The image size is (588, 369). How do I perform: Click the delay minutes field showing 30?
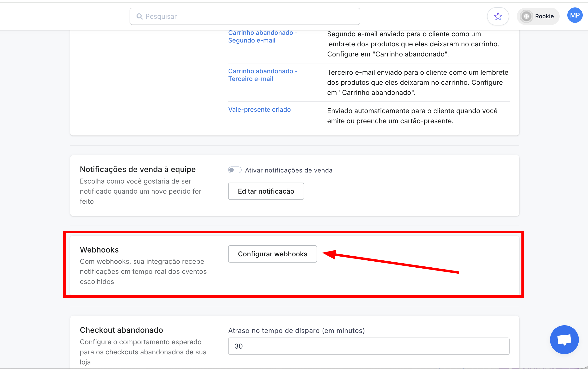369,346
